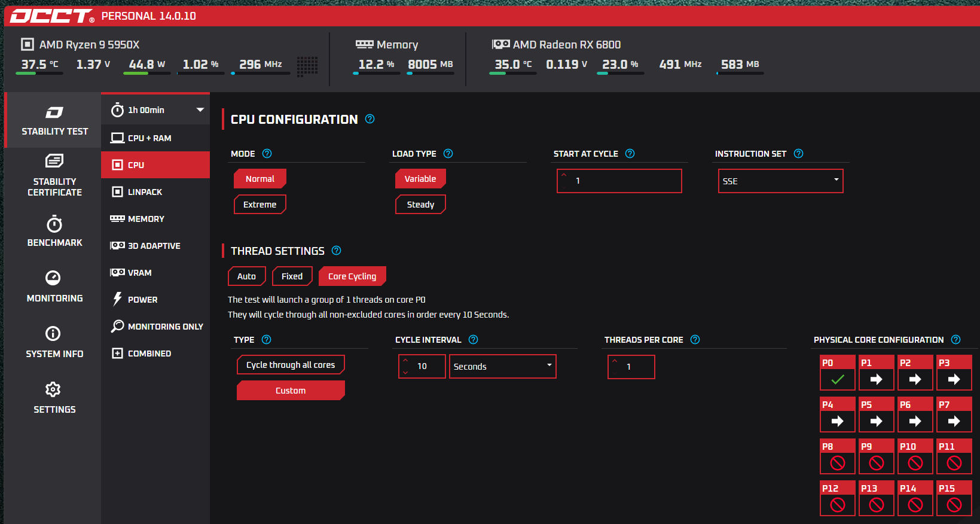Enable physical core P9

tap(877, 456)
